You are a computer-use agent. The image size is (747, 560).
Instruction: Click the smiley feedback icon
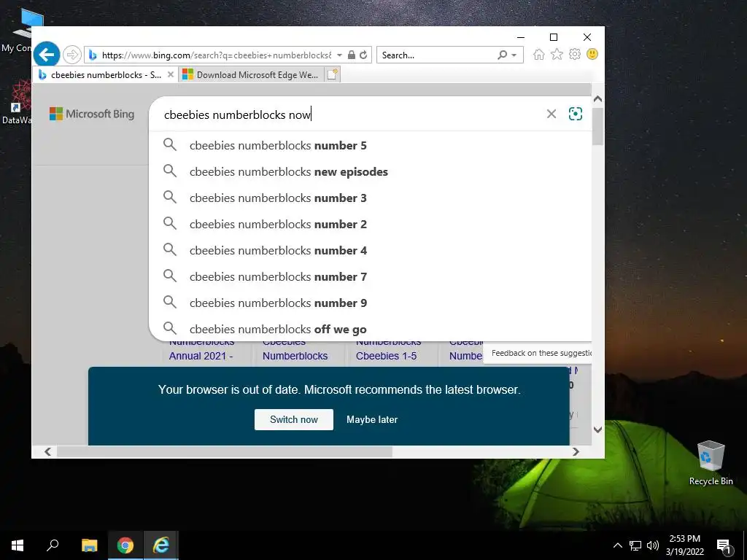[592, 54]
